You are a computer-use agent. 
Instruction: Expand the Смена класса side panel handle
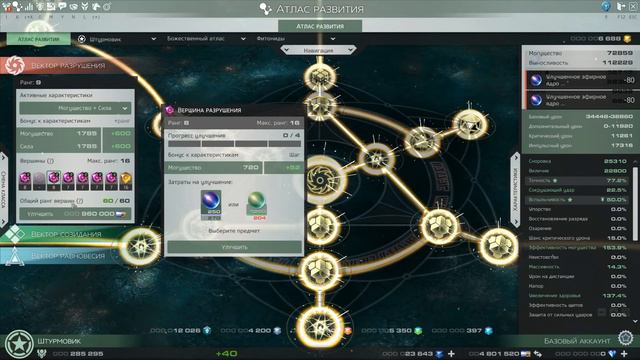(x=4, y=190)
